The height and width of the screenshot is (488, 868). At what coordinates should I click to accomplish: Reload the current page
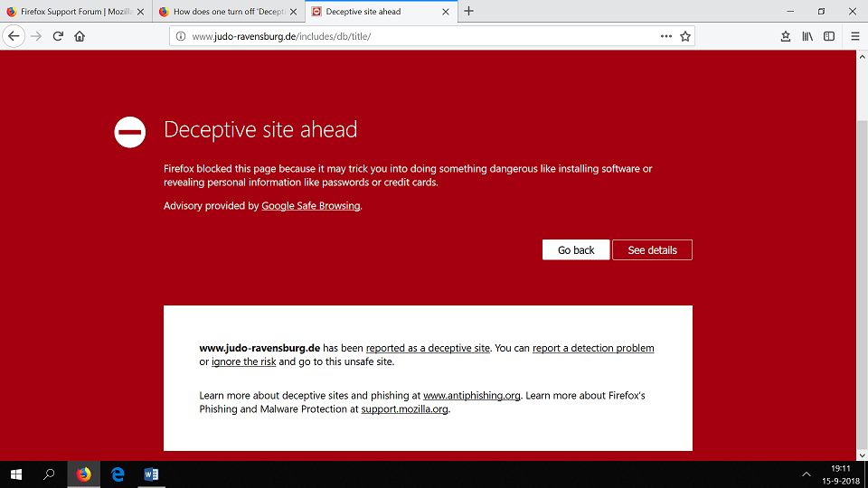point(58,36)
